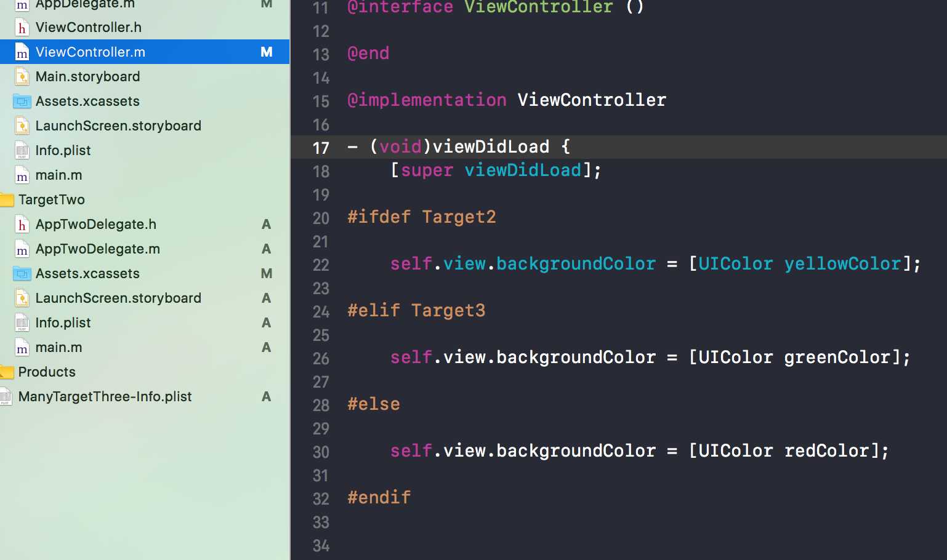Open Assets.xcassets marked with M badge
This screenshot has width=947, height=560.
(x=87, y=273)
